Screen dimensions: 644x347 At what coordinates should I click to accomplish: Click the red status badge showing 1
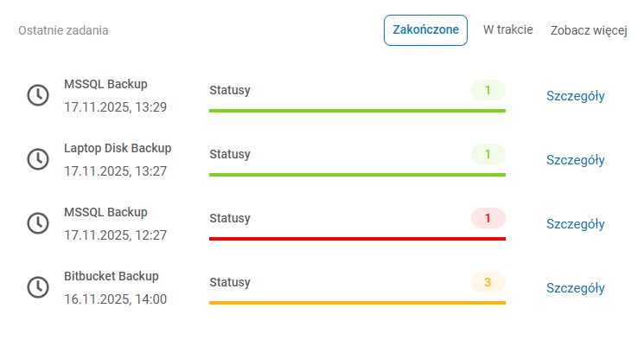(488, 218)
